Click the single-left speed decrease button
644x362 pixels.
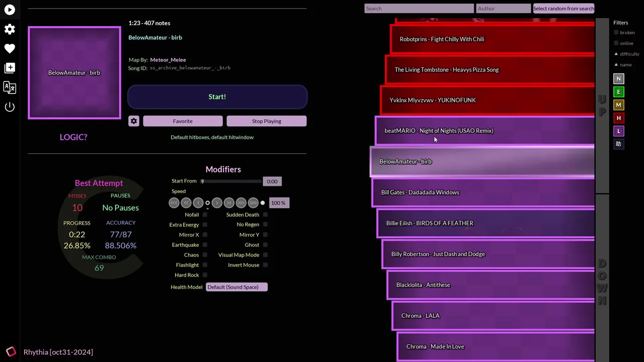click(x=198, y=203)
